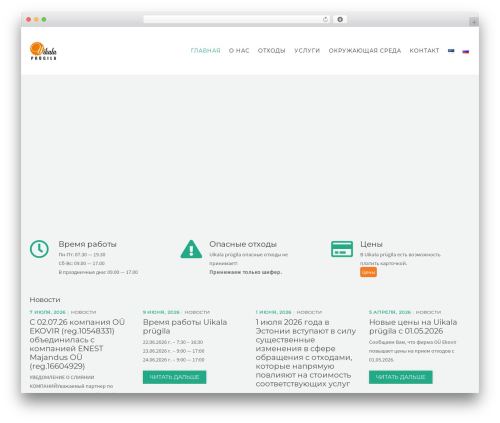500x423 pixels.
Task: Click the date 1 ИЮНЯ, 2026
Action: 273,312
